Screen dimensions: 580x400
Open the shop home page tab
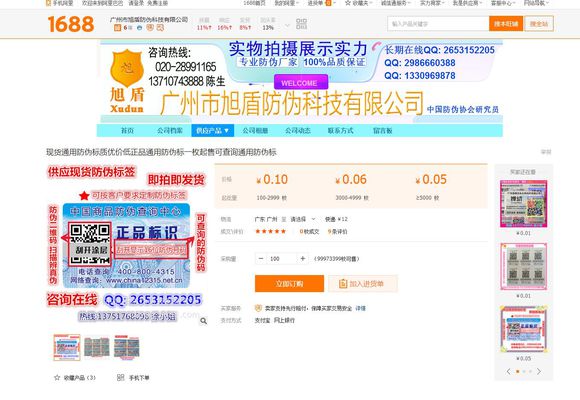click(x=127, y=131)
